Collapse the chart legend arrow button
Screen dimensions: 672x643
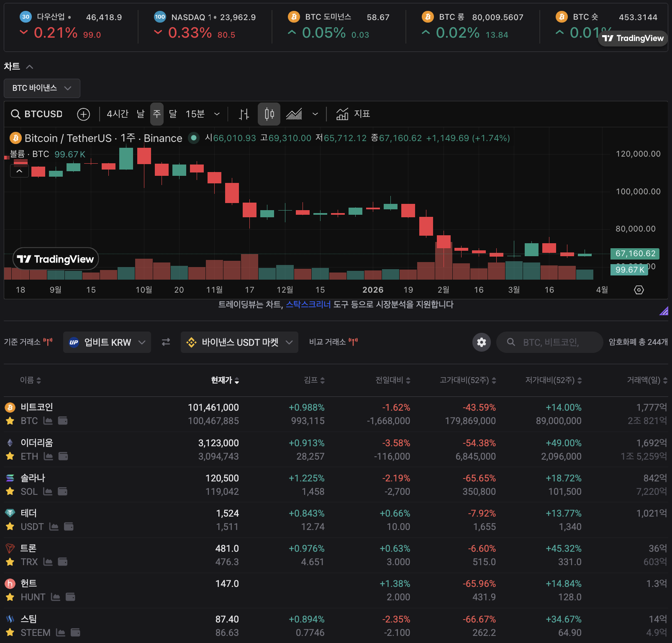coord(19,171)
